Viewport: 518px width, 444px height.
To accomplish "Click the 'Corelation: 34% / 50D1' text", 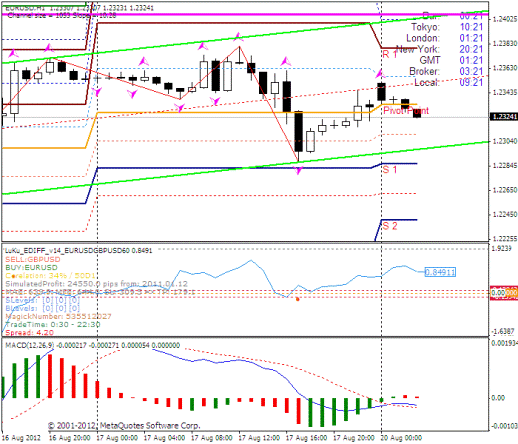I will 50,276.
